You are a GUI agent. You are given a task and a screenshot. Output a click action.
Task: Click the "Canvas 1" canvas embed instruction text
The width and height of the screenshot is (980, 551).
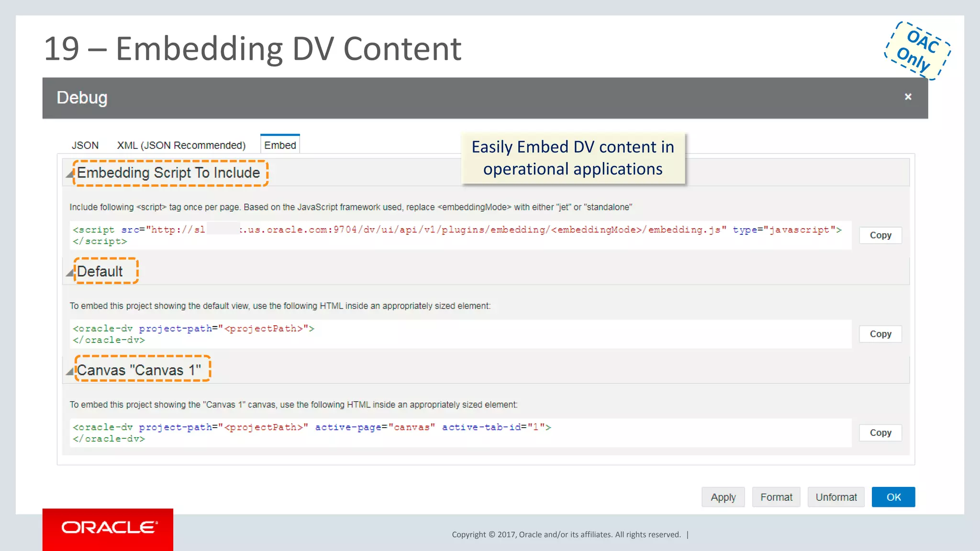(293, 405)
